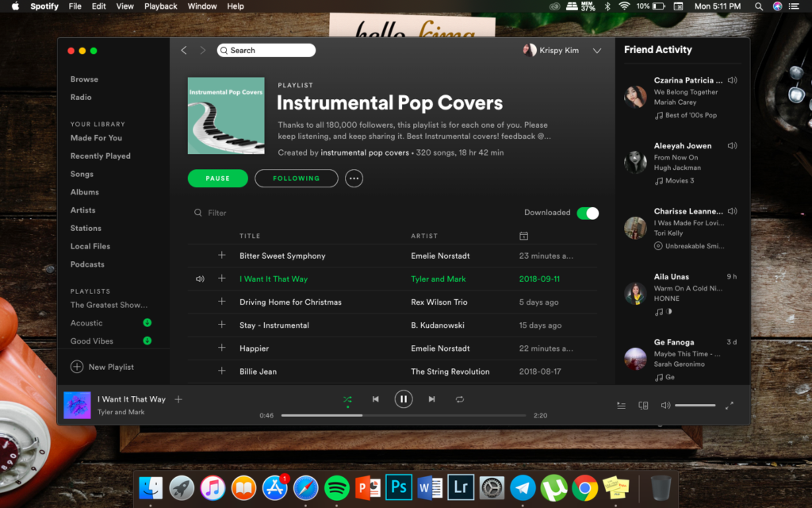The height and width of the screenshot is (508, 812).
Task: Open the play queue
Action: tap(621, 406)
